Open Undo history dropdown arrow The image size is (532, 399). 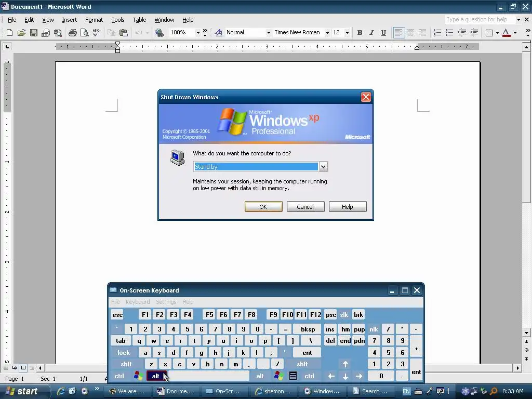147,33
